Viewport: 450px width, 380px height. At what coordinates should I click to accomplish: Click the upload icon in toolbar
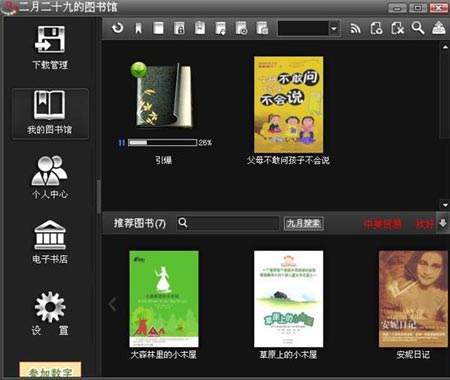(439, 28)
